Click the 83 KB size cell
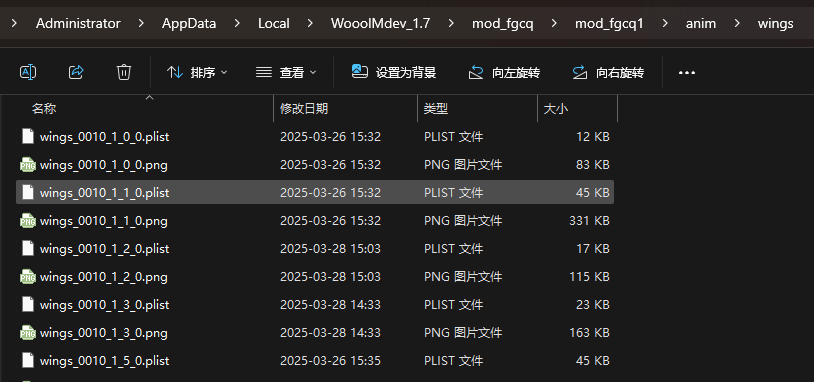 coord(592,165)
